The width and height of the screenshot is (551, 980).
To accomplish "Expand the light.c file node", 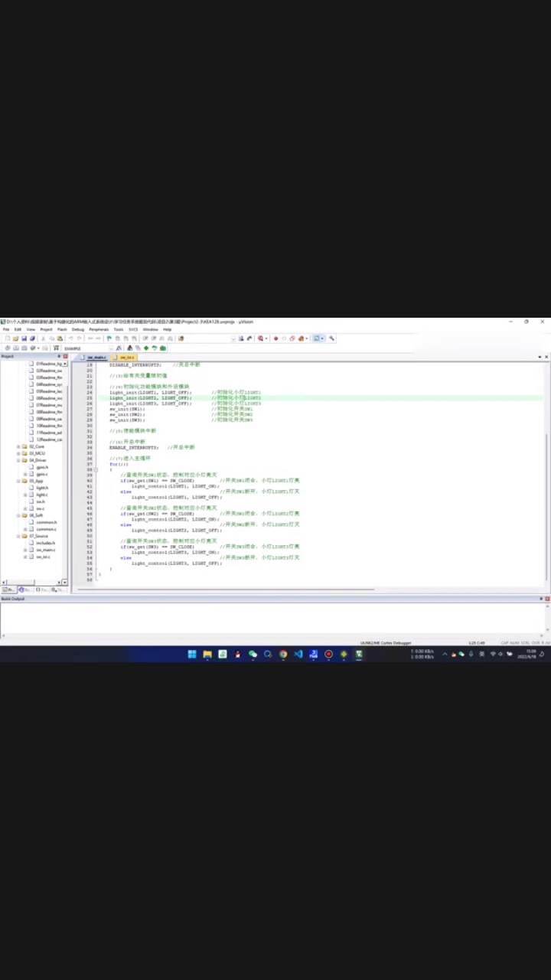I will (x=25, y=495).
